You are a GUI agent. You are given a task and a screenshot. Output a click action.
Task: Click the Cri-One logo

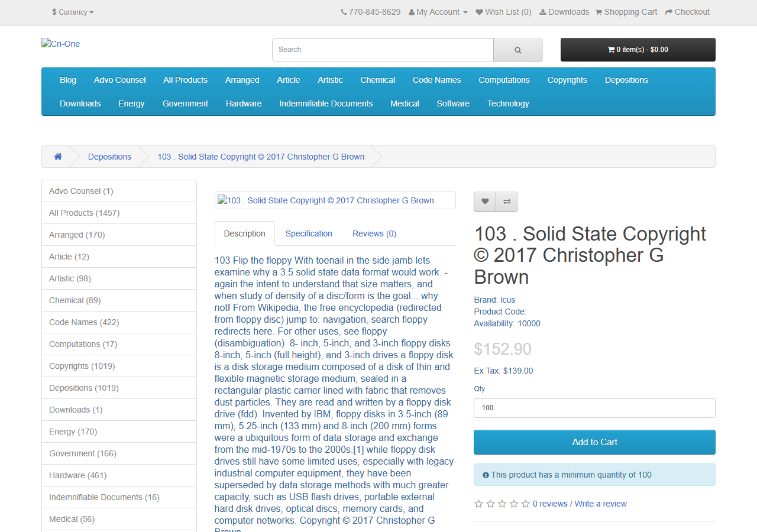[61, 44]
